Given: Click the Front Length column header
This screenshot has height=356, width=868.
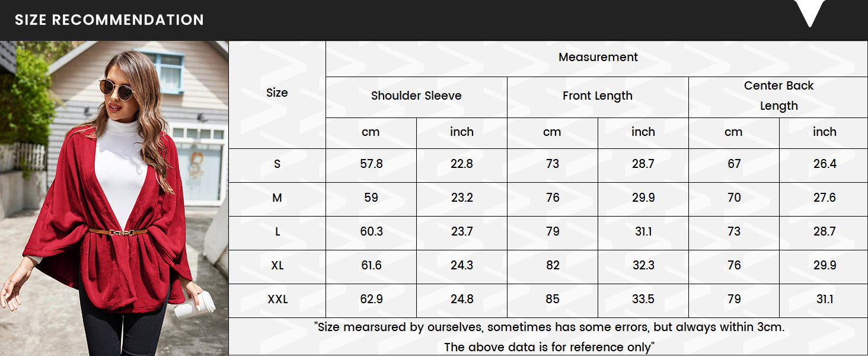Looking at the screenshot, I should click(x=598, y=96).
